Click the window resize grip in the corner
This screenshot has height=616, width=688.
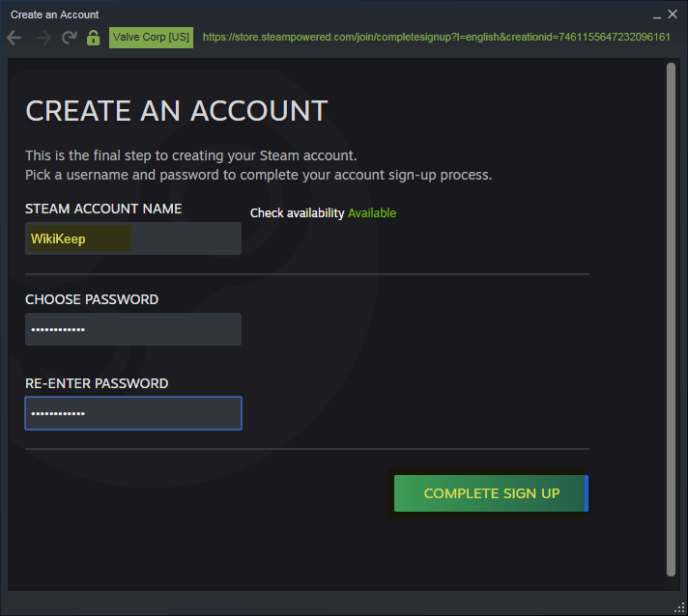pos(679,607)
